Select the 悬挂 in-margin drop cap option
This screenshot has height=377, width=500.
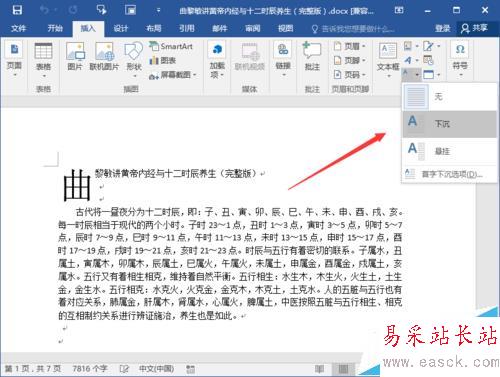[450, 151]
